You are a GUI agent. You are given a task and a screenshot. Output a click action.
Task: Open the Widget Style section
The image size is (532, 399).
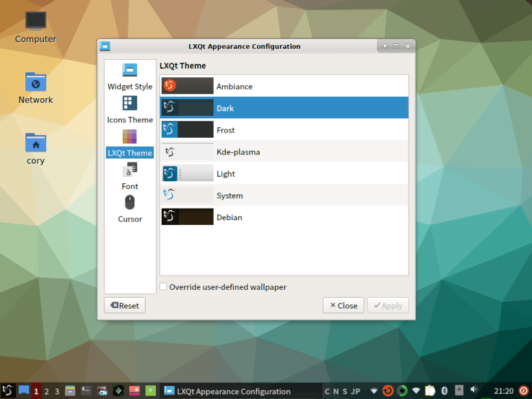pyautogui.click(x=130, y=77)
